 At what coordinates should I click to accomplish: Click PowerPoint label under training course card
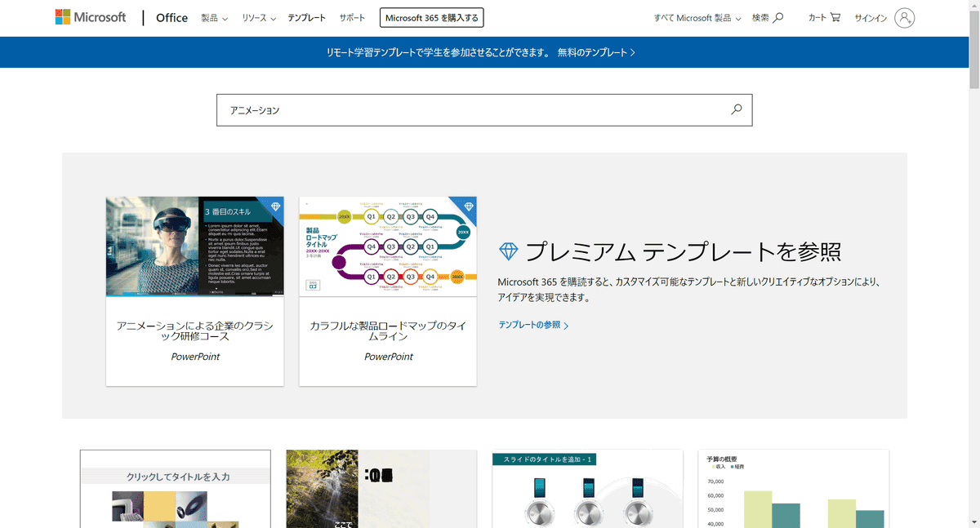coord(195,357)
